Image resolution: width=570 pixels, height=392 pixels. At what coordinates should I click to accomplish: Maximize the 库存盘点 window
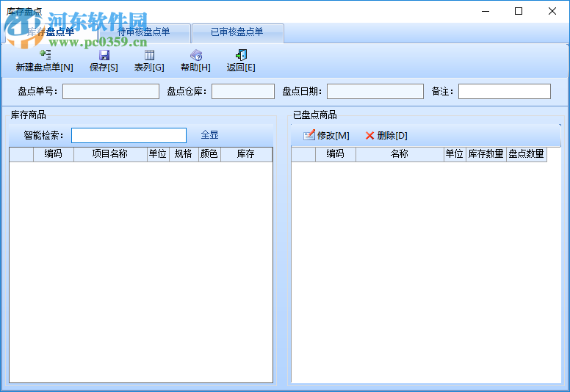coord(519,11)
